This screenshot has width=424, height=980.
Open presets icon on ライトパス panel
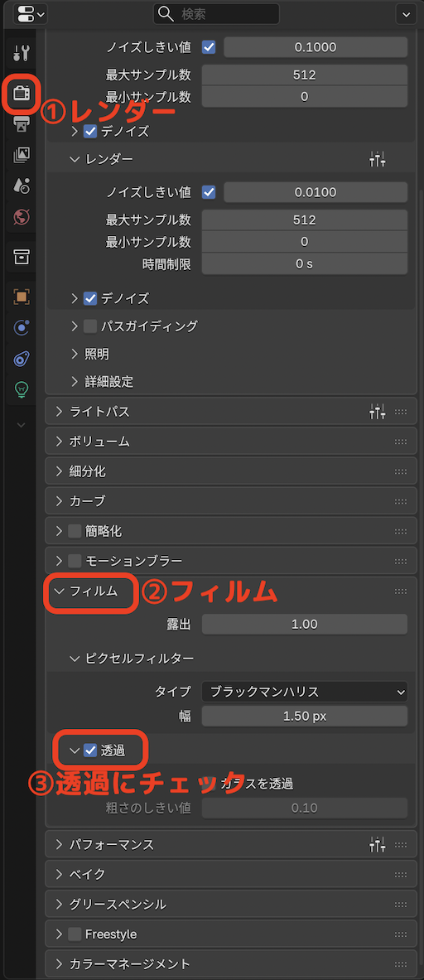coord(378,411)
